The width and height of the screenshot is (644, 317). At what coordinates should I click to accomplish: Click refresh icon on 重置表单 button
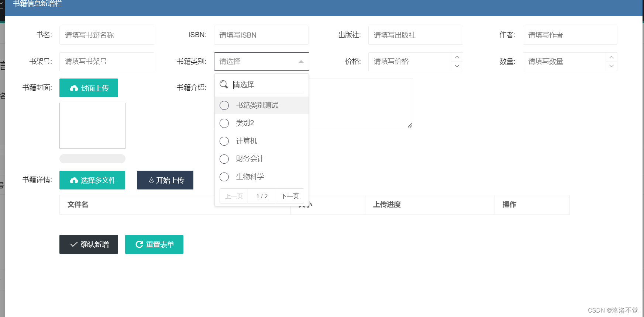point(139,244)
